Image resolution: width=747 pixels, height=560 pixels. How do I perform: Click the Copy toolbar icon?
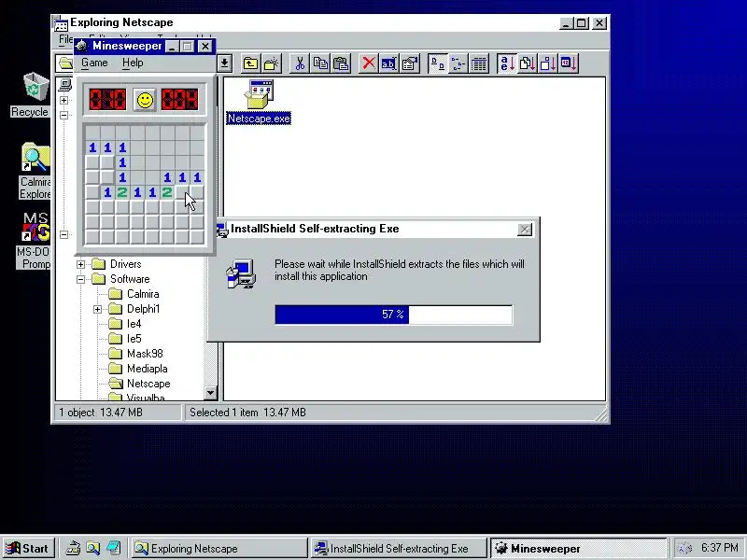point(320,63)
